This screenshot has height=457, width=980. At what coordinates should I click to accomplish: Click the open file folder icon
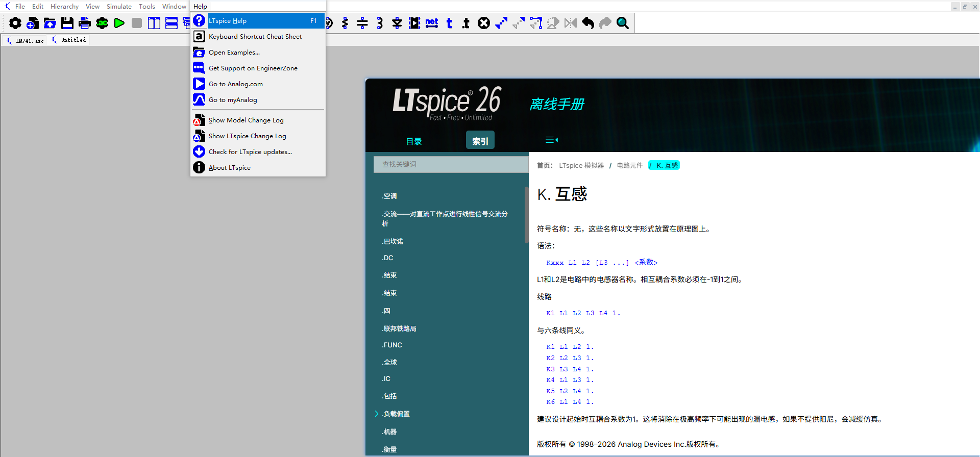(x=50, y=23)
